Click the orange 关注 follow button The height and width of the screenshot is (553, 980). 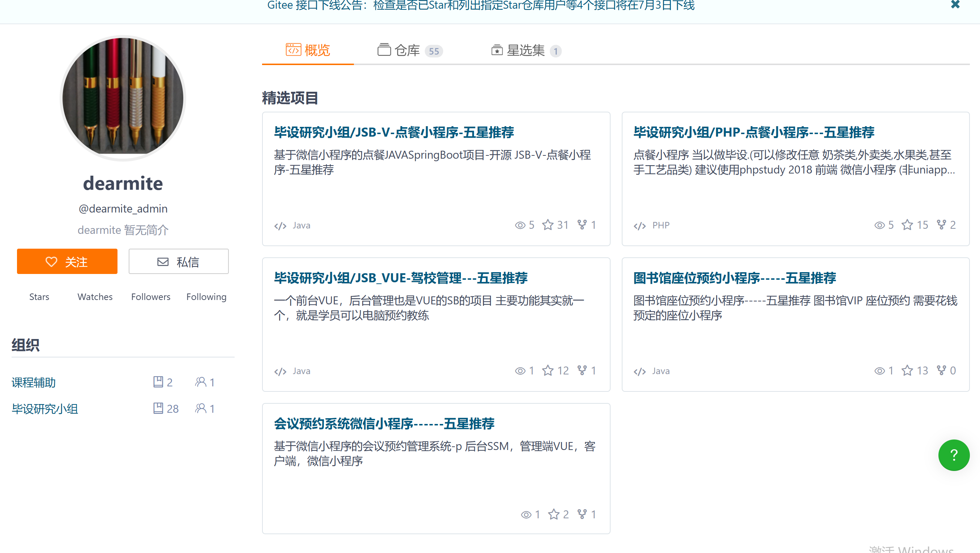coord(67,261)
